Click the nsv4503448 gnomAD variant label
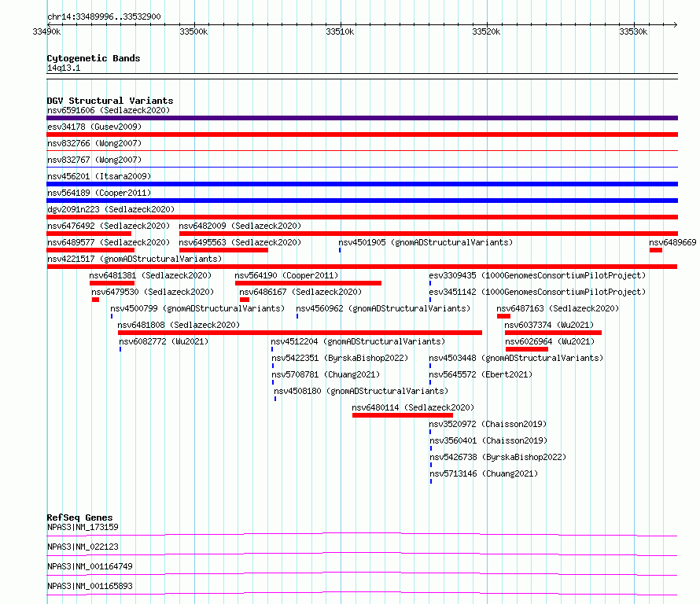This screenshot has width=700, height=604. [516, 358]
